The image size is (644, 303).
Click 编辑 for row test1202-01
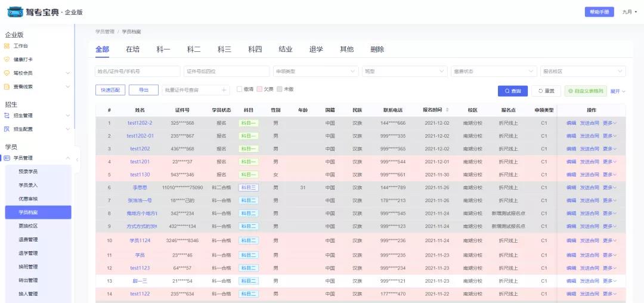click(x=571, y=136)
